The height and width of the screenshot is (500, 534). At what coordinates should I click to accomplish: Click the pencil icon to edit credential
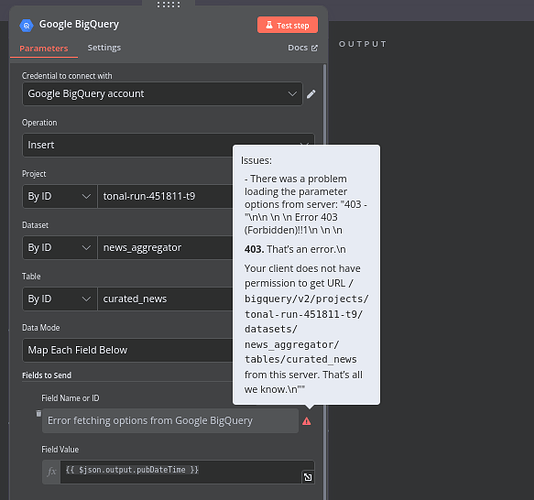[311, 94]
